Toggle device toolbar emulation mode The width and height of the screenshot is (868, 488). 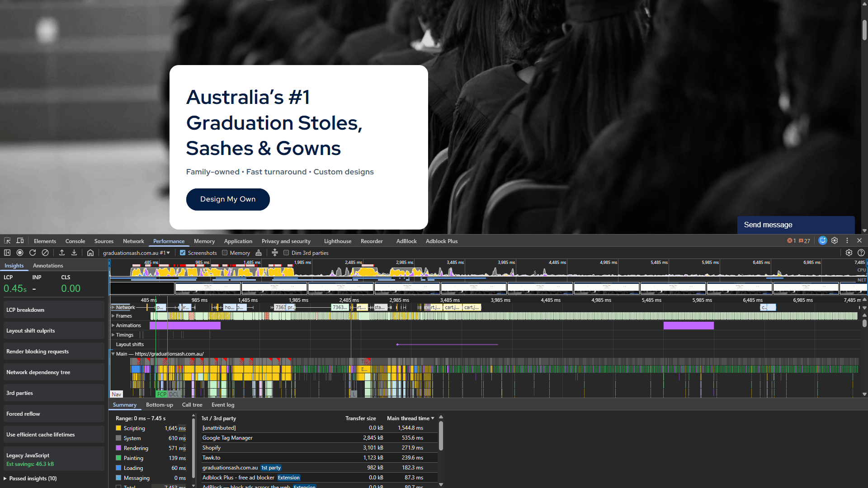[20, 240]
